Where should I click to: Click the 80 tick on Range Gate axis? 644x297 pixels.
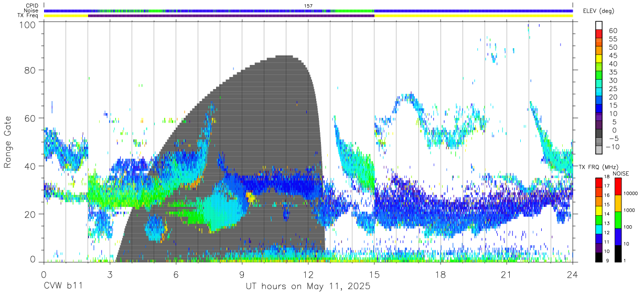coord(30,70)
